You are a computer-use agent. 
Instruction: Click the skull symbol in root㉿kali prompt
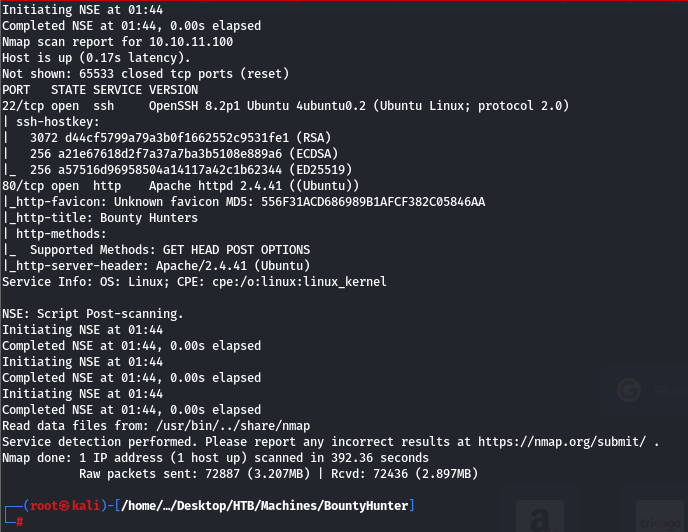pyautogui.click(x=64, y=506)
